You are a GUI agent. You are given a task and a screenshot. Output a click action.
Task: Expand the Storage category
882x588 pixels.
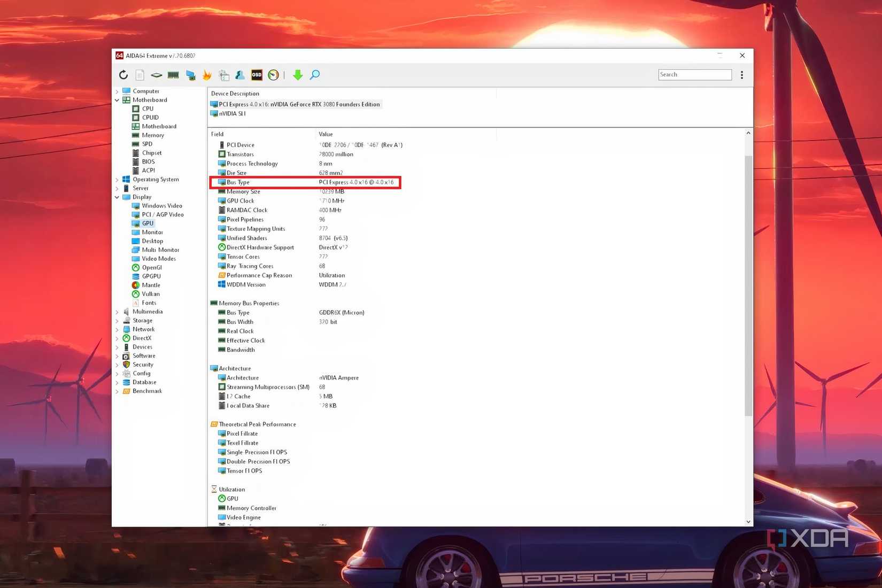[118, 320]
